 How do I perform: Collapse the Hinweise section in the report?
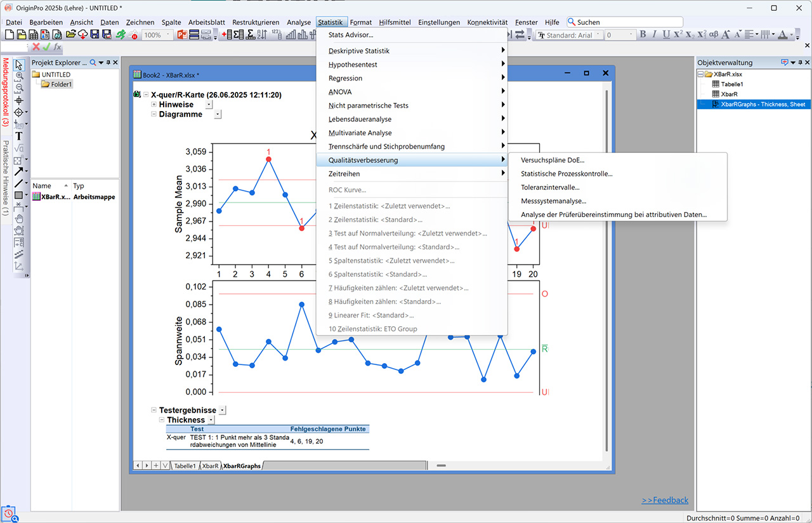pyautogui.click(x=154, y=105)
